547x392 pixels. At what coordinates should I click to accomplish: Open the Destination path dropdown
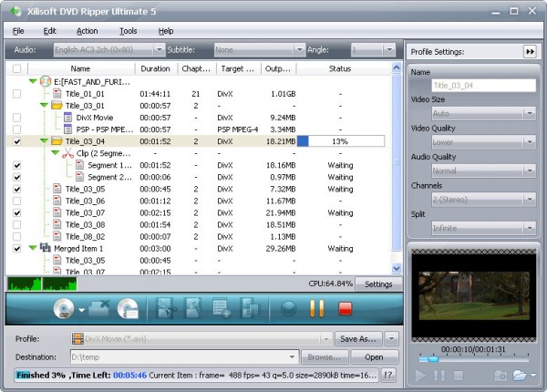293,357
